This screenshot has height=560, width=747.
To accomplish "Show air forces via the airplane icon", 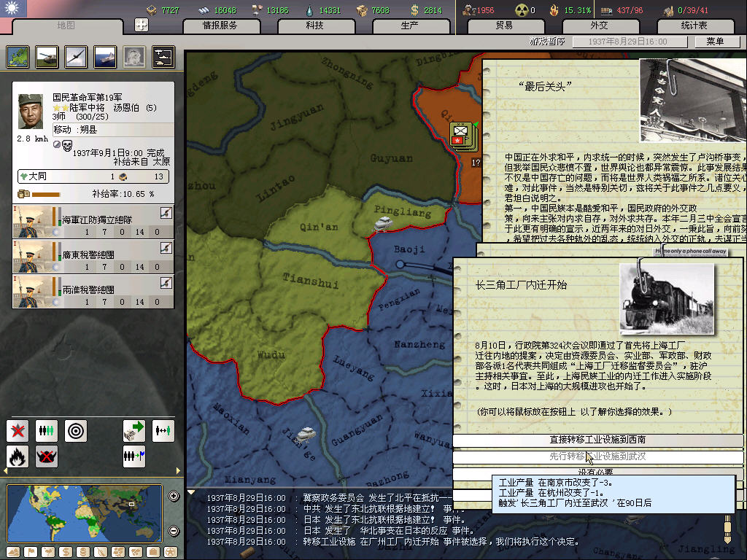I will tap(76, 57).
